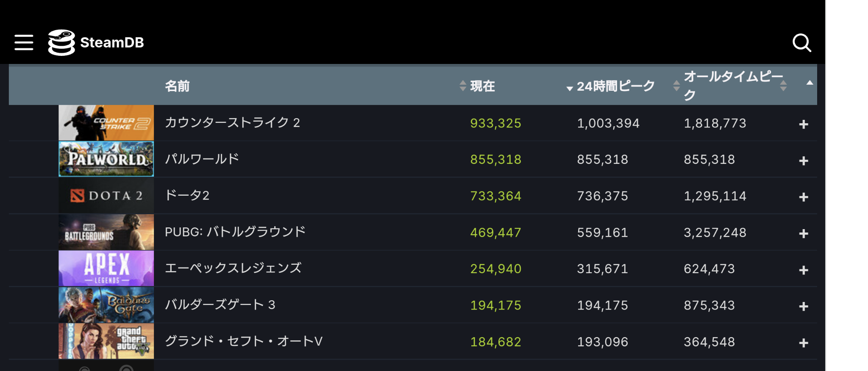The image size is (868, 371).
Task: Click the Apex Legends thumbnail image
Action: 106,269
